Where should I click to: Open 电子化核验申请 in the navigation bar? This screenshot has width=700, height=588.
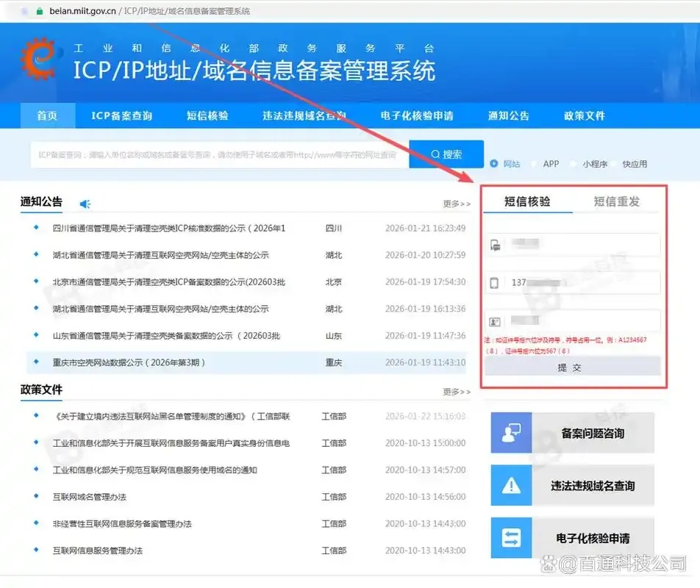tap(417, 115)
